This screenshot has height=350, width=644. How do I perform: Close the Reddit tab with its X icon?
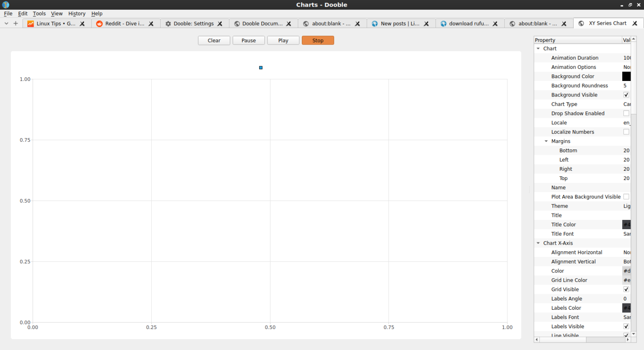[151, 24]
